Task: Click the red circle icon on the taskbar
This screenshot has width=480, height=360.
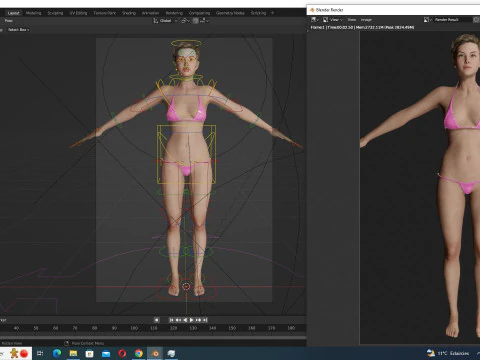Action: 24,353
